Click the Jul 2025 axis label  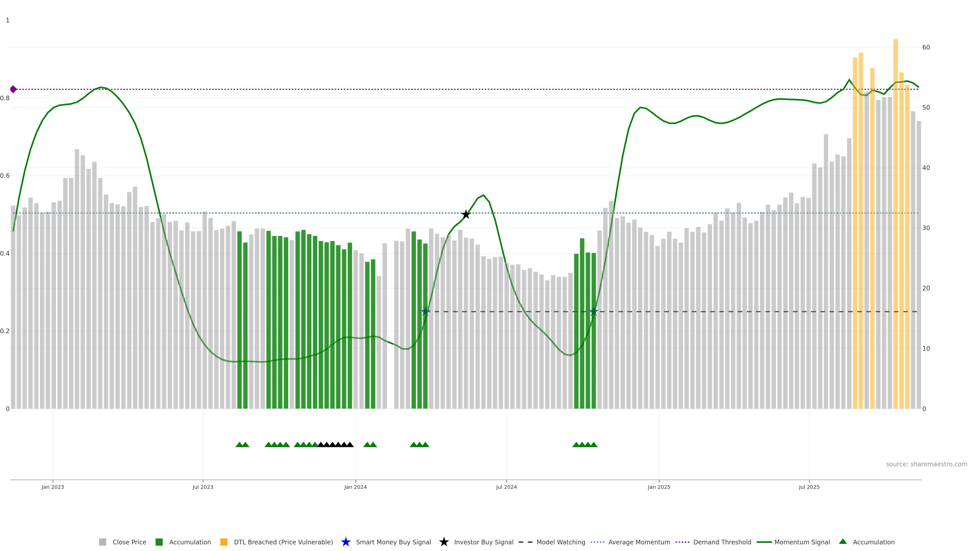coord(809,487)
